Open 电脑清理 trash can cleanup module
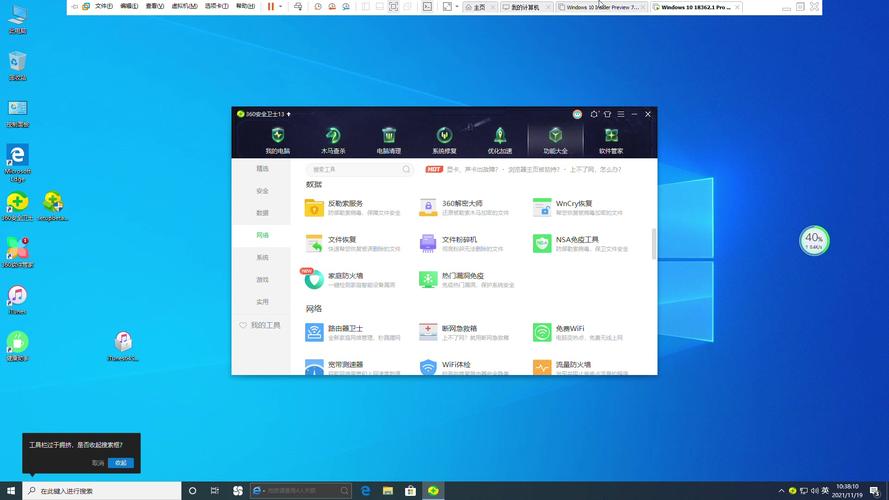Image resolution: width=889 pixels, height=500 pixels. tap(388, 141)
